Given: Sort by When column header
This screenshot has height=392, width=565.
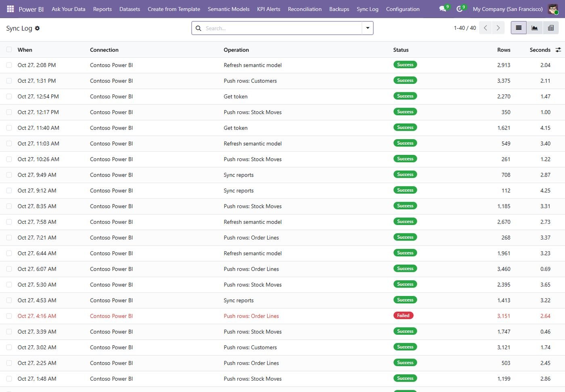Looking at the screenshot, I should pyautogui.click(x=25, y=50).
